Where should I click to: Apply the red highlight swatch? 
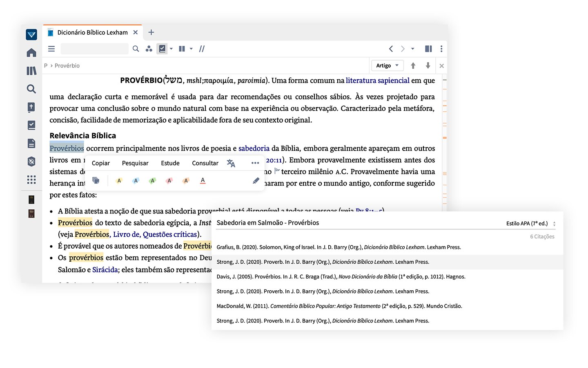pyautogui.click(x=169, y=180)
